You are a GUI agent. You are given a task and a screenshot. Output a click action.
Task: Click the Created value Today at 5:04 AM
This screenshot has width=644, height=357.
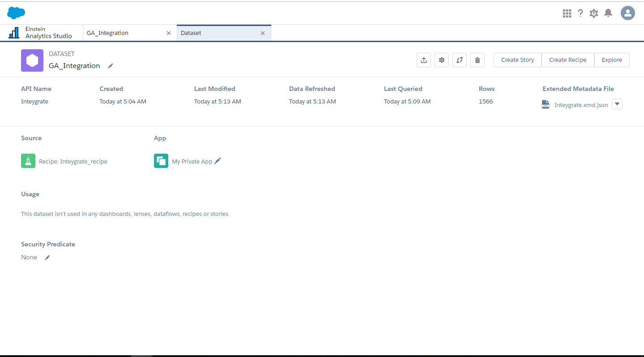coord(123,102)
